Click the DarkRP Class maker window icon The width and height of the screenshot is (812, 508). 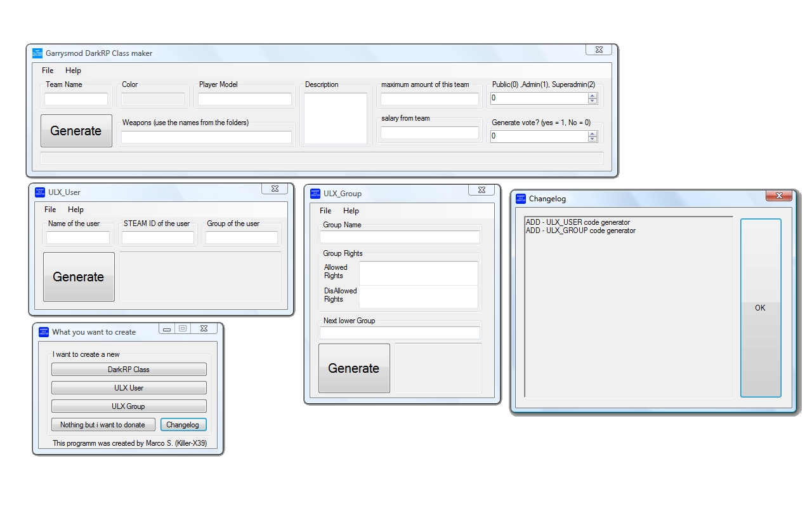tap(37, 53)
